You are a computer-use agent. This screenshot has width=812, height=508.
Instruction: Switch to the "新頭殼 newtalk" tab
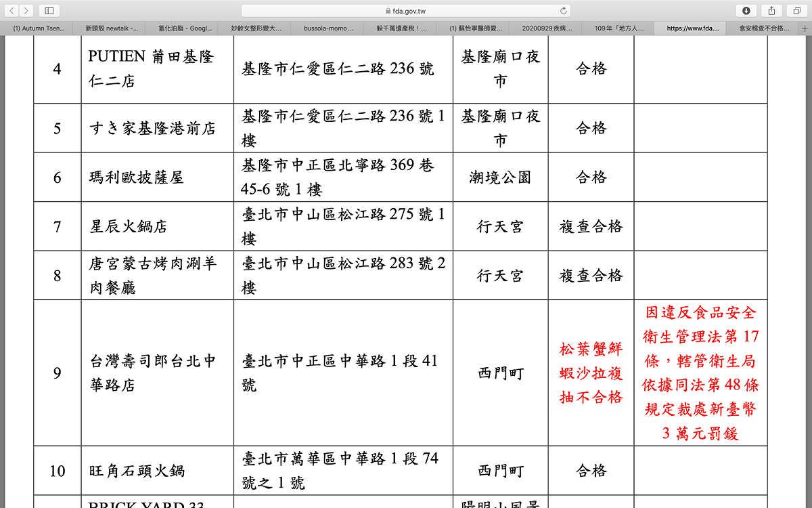110,28
